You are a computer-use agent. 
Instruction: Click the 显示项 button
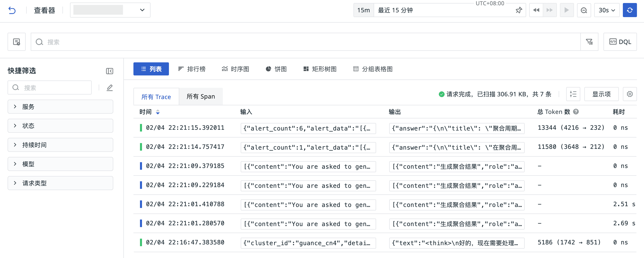click(x=601, y=94)
